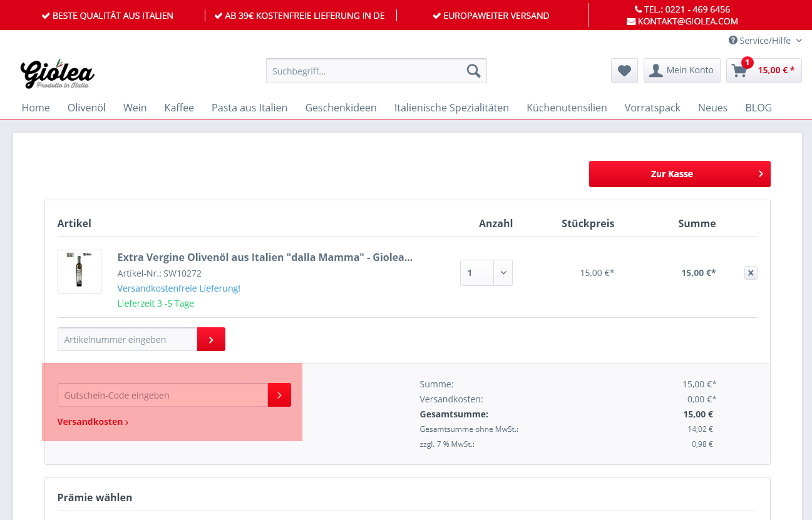The image size is (812, 520).
Task: Submit the article number with the arrow button
Action: (x=211, y=339)
